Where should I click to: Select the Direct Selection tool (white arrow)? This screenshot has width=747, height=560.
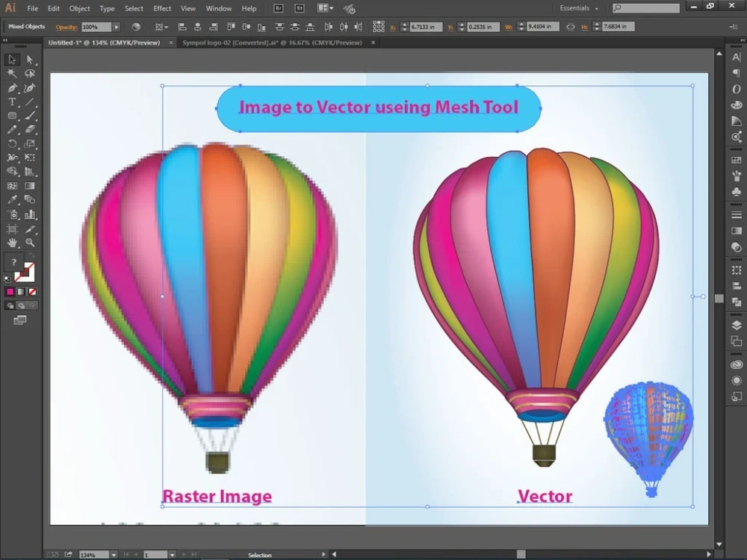click(x=30, y=60)
